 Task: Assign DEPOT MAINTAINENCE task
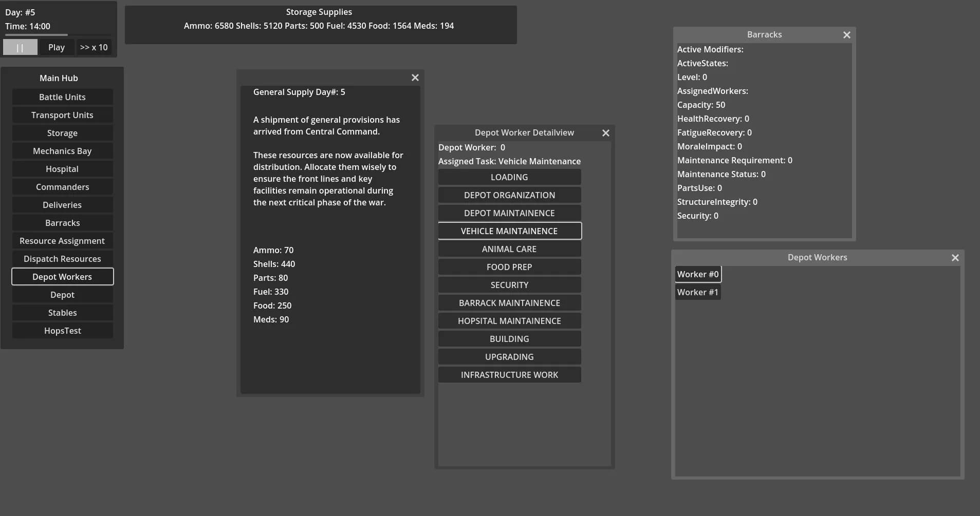click(509, 213)
